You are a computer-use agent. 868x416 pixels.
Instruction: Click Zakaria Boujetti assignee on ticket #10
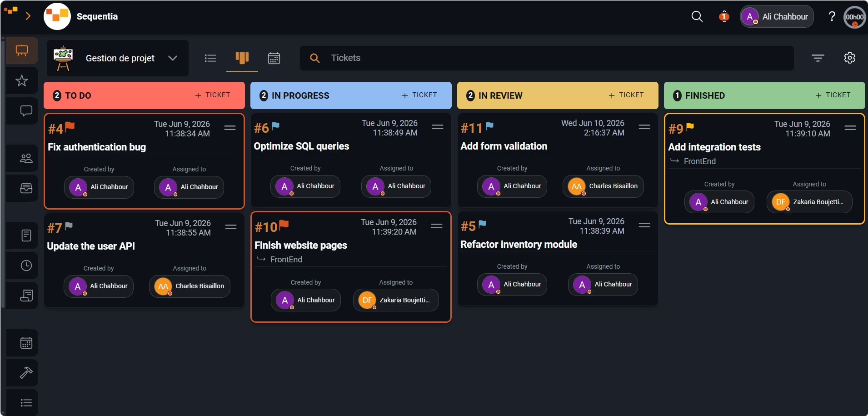click(x=396, y=301)
